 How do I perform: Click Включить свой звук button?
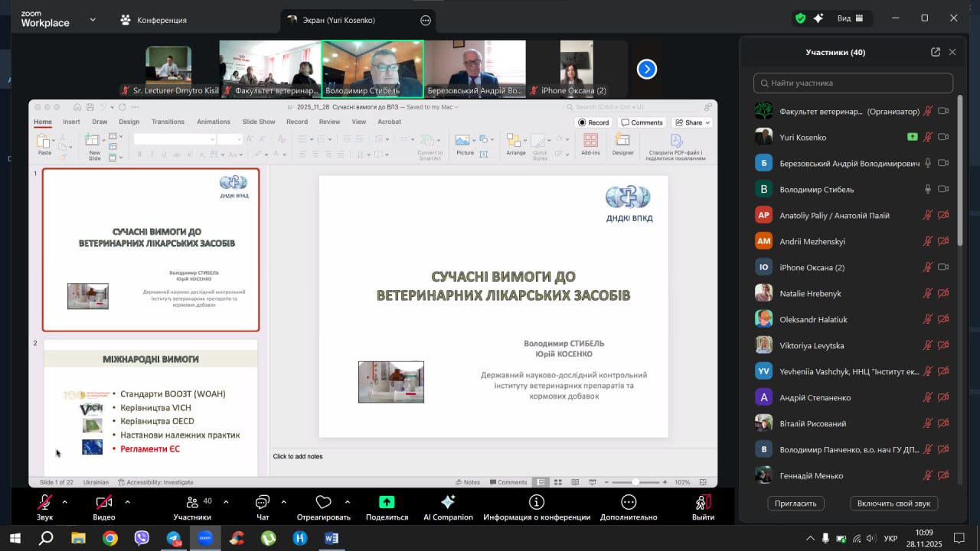[x=893, y=503]
